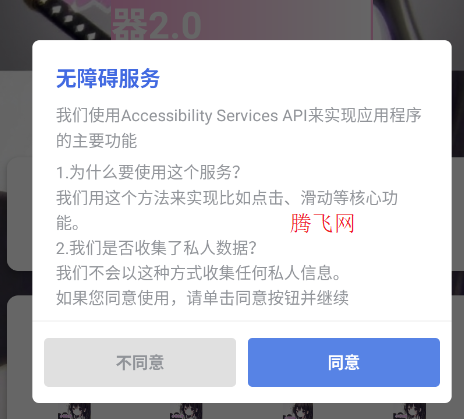Click the 我们不会以这种方式收集任何私人信息 line
This screenshot has width=464, height=419.
coord(199,273)
